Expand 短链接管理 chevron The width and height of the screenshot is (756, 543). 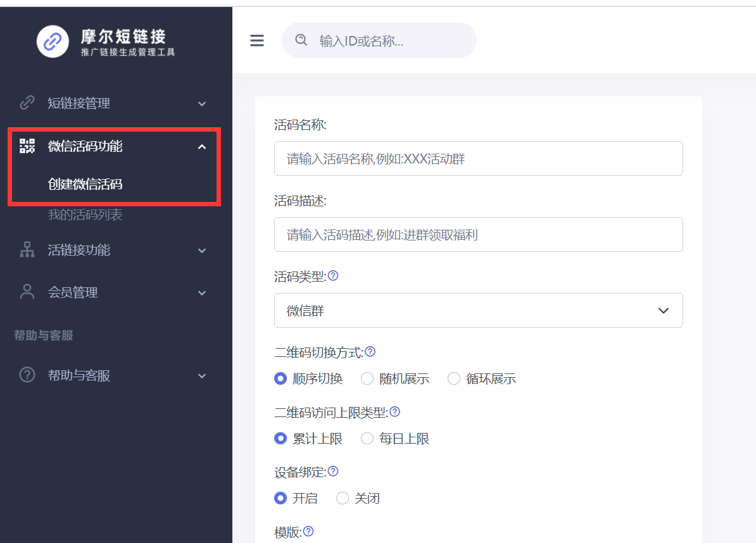tap(202, 104)
